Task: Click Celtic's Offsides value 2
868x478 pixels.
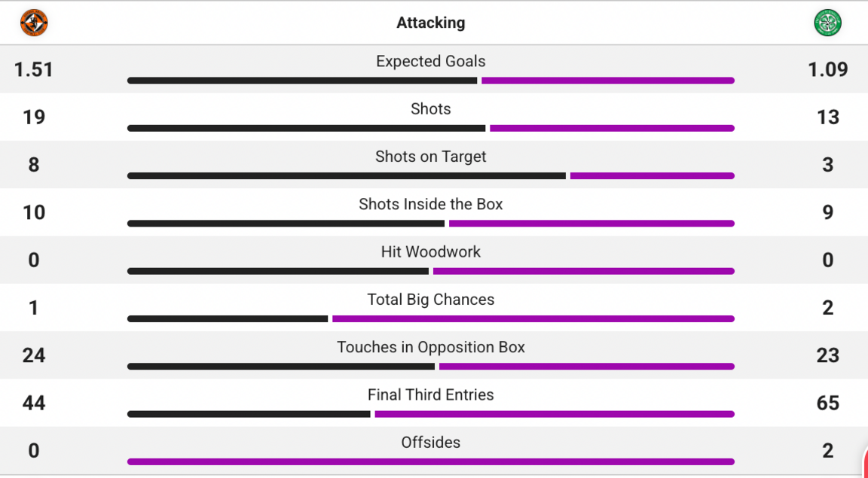Action: (x=827, y=450)
